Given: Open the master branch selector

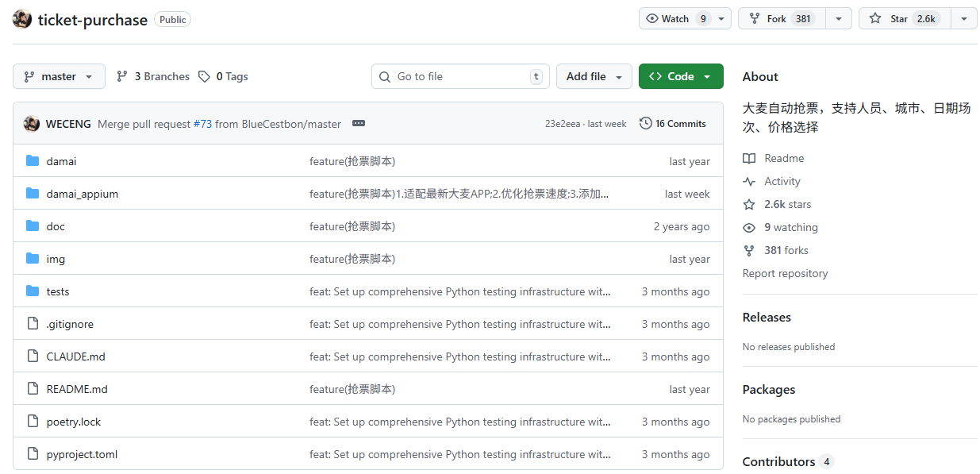Looking at the screenshot, I should click(x=59, y=76).
